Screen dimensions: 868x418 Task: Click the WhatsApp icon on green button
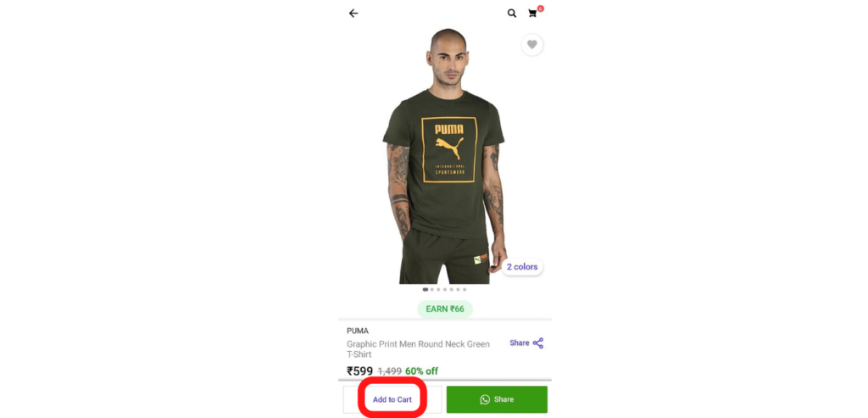[485, 399]
